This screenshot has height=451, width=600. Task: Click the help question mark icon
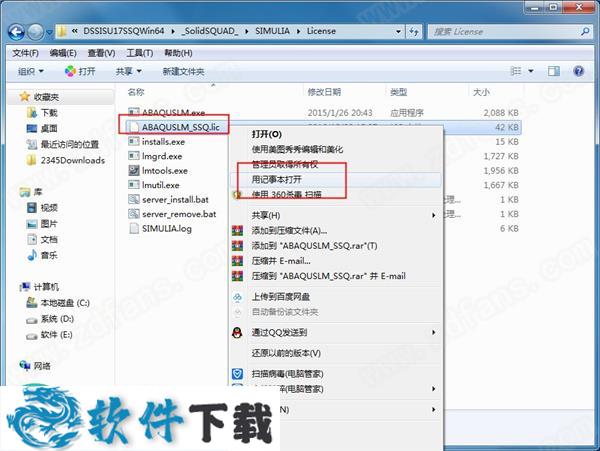click(x=579, y=71)
